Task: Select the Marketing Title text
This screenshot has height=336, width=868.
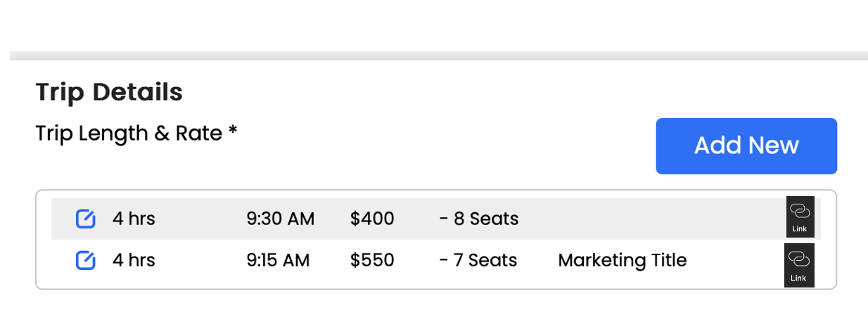Action: (622, 261)
